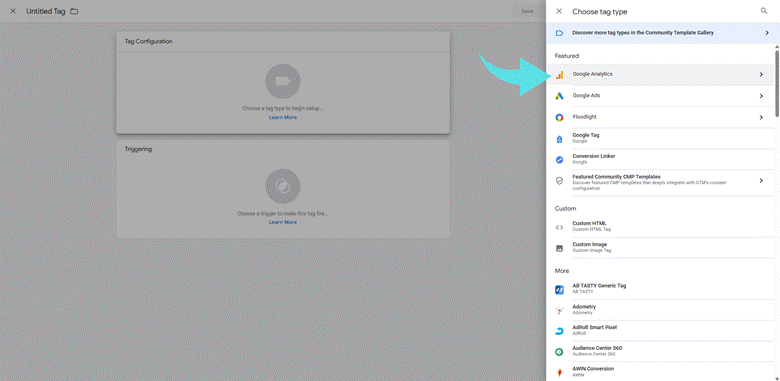Select the Adometry tag
780x381 pixels.
coord(660,310)
